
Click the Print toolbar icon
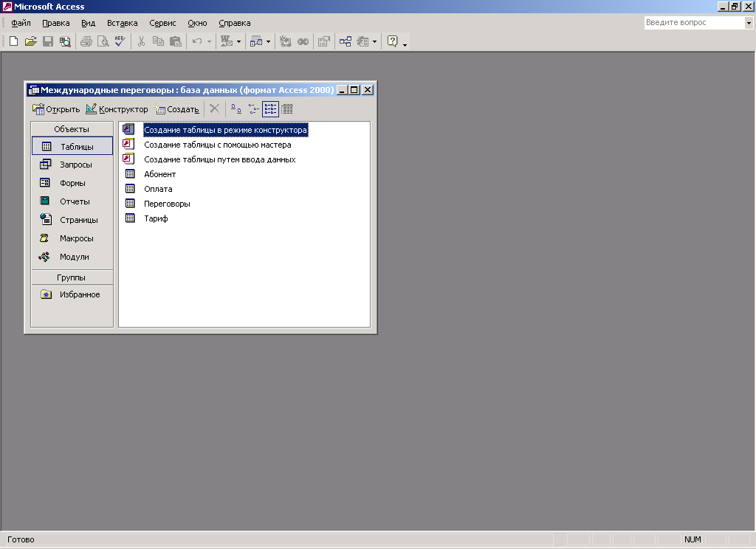[86, 41]
